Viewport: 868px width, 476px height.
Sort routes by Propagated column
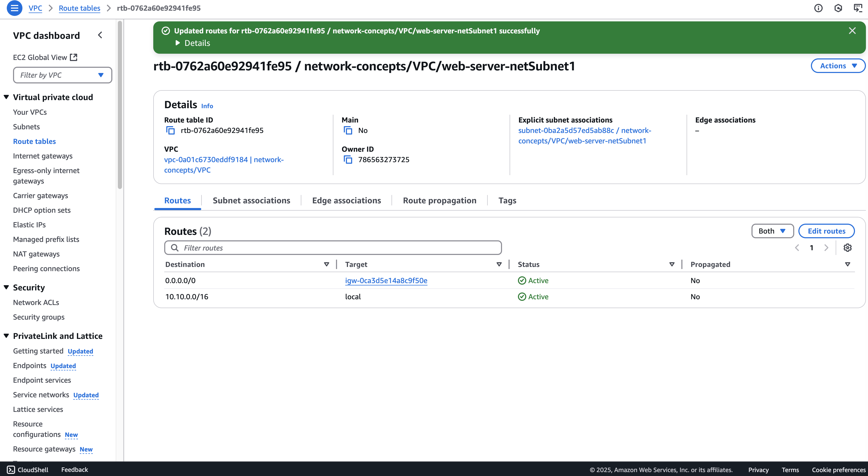pyautogui.click(x=847, y=264)
